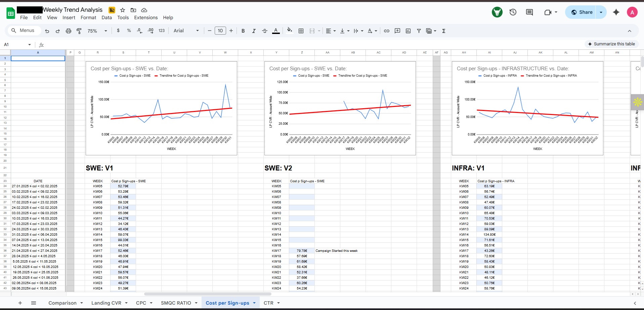Open the 75% zoom dropdown
Image resolution: width=644 pixels, height=310 pixels.
point(97,31)
